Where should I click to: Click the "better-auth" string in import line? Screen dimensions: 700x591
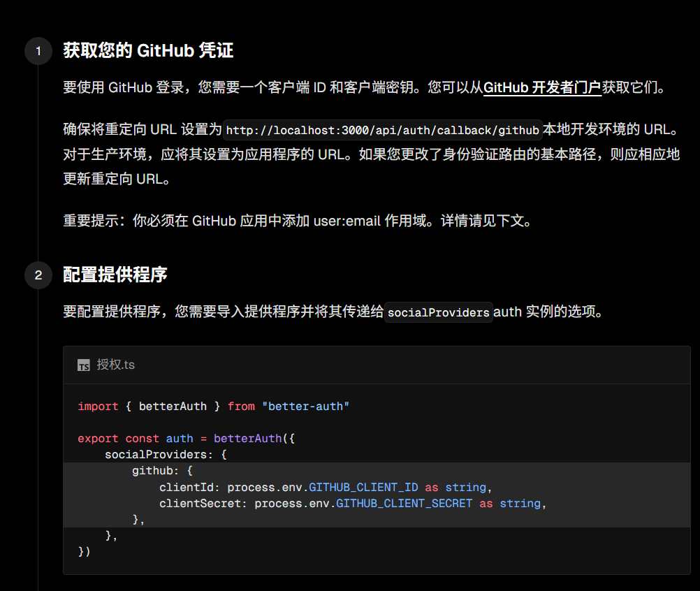[305, 406]
